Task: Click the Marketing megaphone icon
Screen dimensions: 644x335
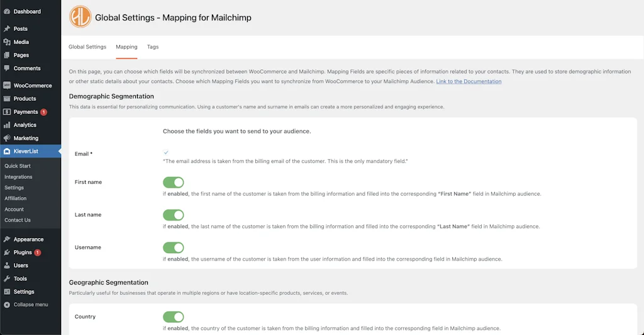Action: pyautogui.click(x=7, y=138)
